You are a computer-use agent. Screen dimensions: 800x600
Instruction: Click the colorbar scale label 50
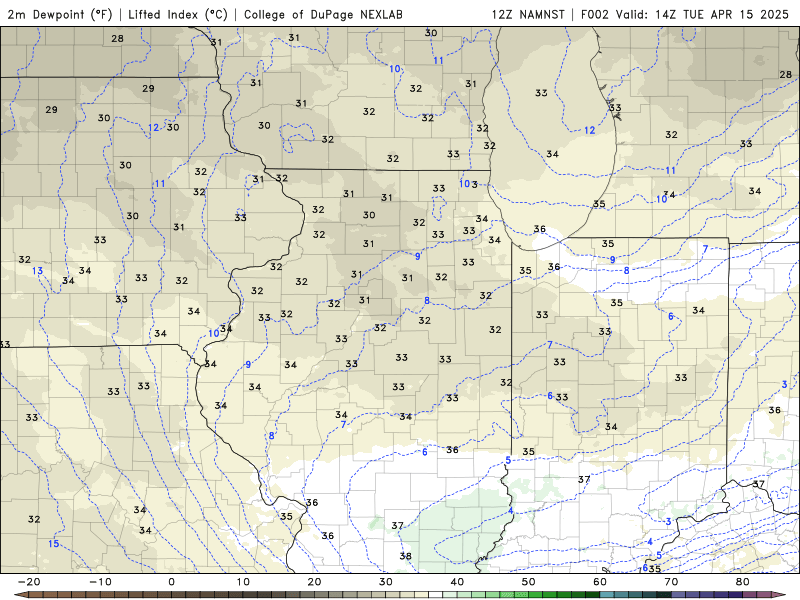(529, 582)
